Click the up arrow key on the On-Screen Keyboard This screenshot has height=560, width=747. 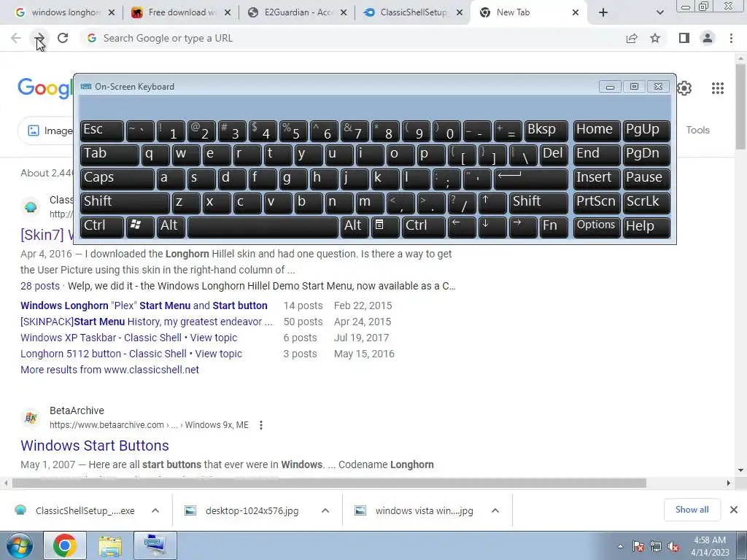(x=492, y=203)
